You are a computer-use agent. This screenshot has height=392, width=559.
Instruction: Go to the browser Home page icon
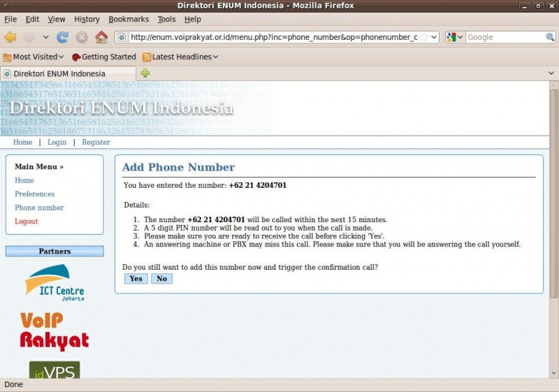pos(101,37)
